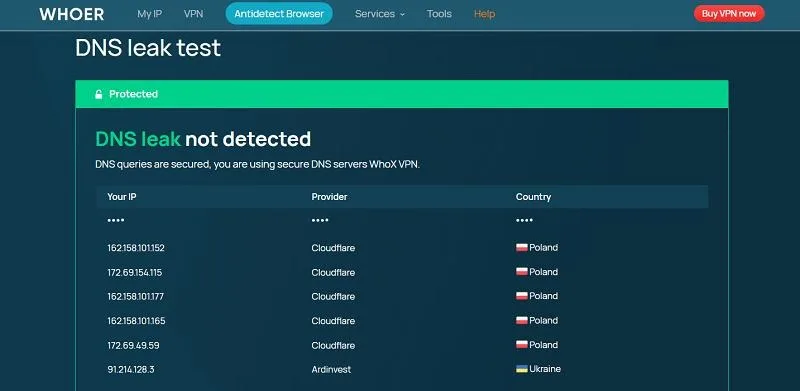
Task: Click the Poland flag in 162.158.101.165 row
Action: pos(521,321)
